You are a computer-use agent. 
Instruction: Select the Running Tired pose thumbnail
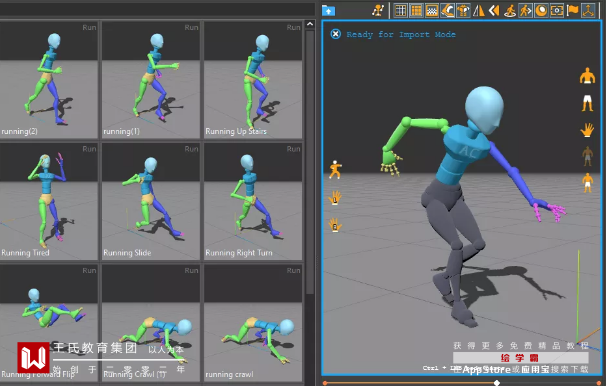[x=49, y=201]
